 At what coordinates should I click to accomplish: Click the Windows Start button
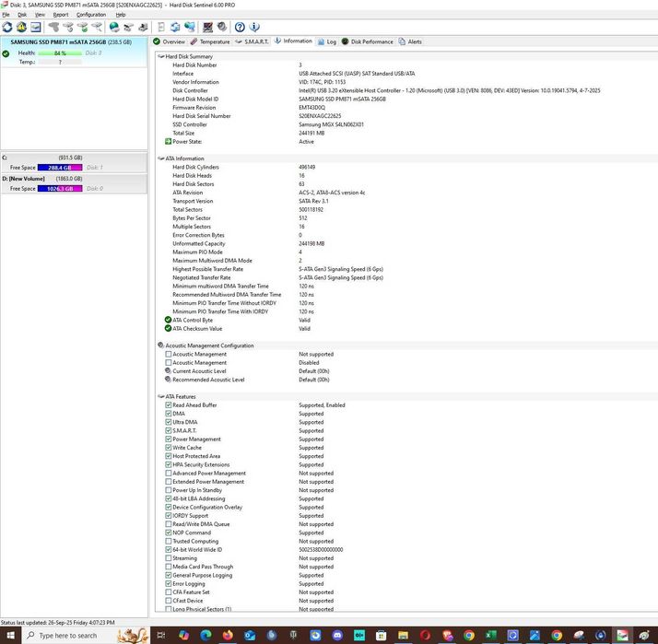(x=10, y=635)
